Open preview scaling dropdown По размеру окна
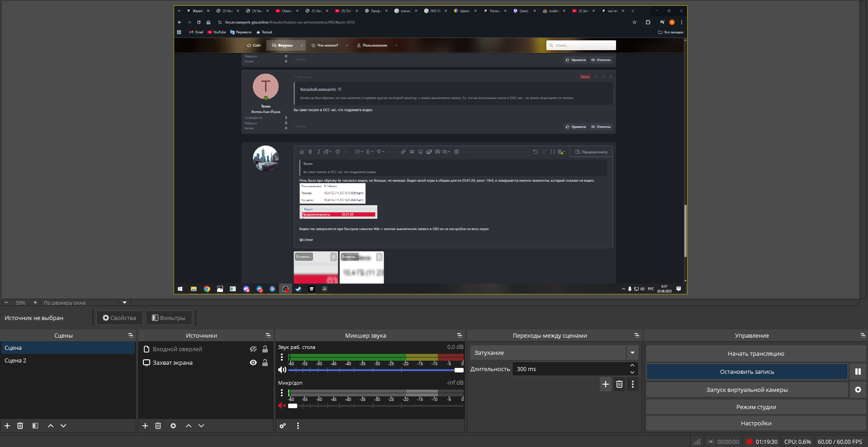Image resolution: width=868 pixels, height=447 pixels. click(124, 303)
